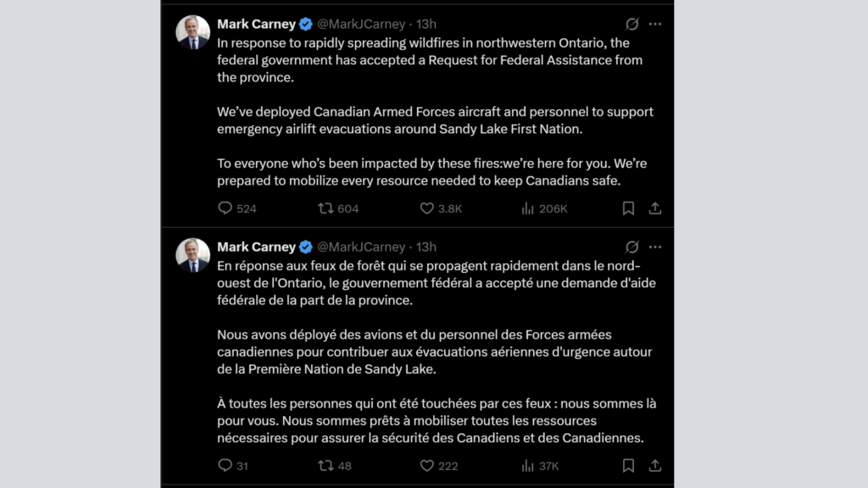Click Mark Carney's avatar on the English tweet
The height and width of the screenshot is (488, 868).
click(192, 33)
